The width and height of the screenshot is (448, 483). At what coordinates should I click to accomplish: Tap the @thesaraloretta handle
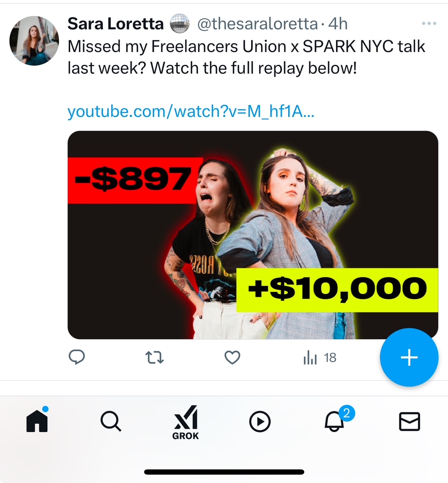click(x=258, y=24)
